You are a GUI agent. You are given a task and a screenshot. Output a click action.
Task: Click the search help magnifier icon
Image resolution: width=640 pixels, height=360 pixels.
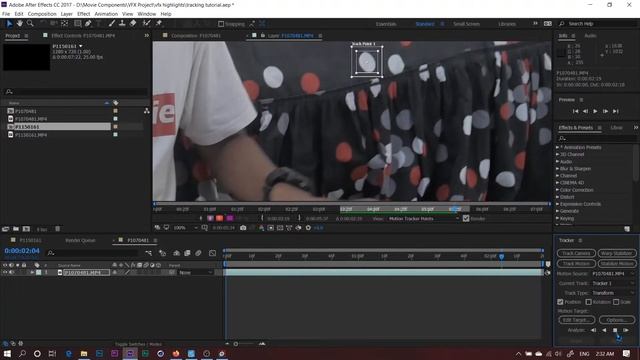point(562,24)
